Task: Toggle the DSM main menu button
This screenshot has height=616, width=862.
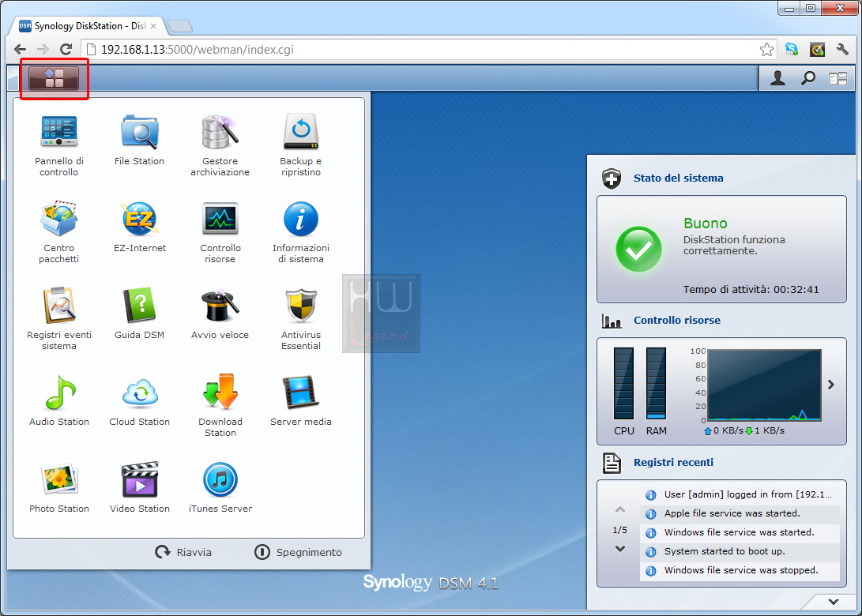Action: point(54,79)
